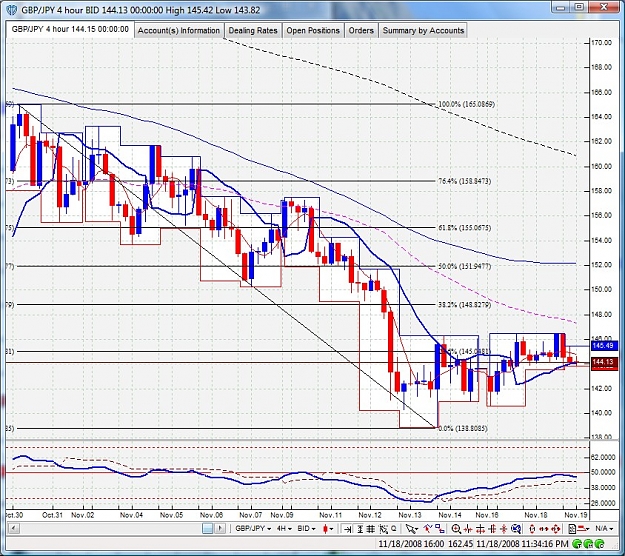
Task: Click the red four-way move icon
Action: pos(556,529)
